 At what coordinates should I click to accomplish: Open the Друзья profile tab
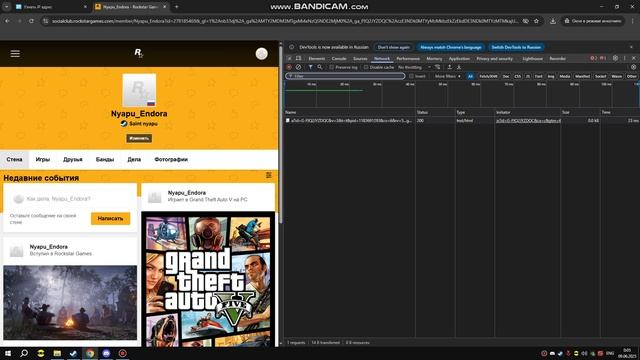(73, 160)
